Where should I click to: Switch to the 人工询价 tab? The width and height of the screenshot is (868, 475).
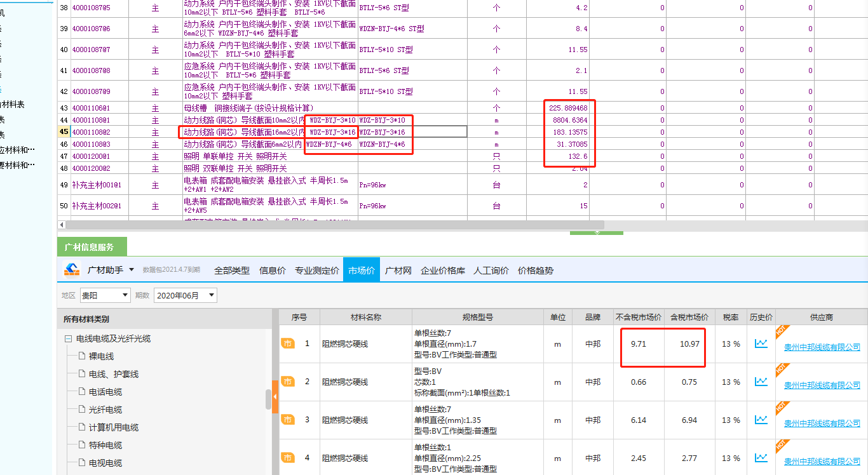[491, 271]
